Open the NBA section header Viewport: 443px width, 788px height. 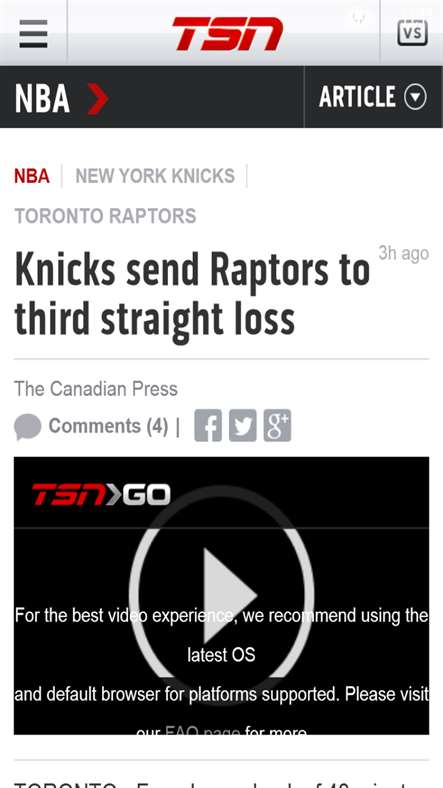[42, 98]
